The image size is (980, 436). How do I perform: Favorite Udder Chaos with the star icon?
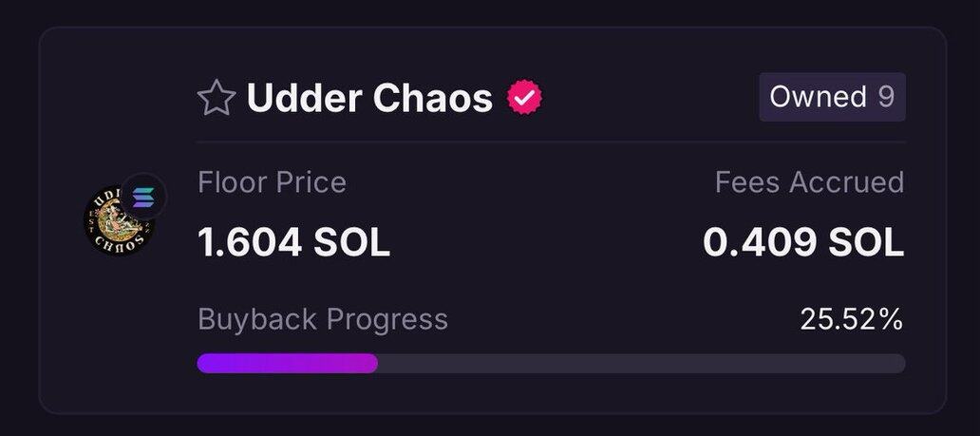click(x=216, y=98)
